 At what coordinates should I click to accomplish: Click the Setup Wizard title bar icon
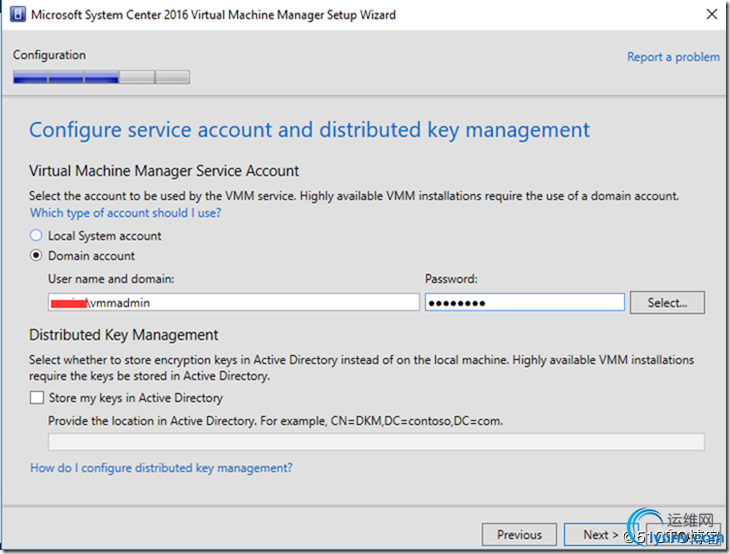17,15
